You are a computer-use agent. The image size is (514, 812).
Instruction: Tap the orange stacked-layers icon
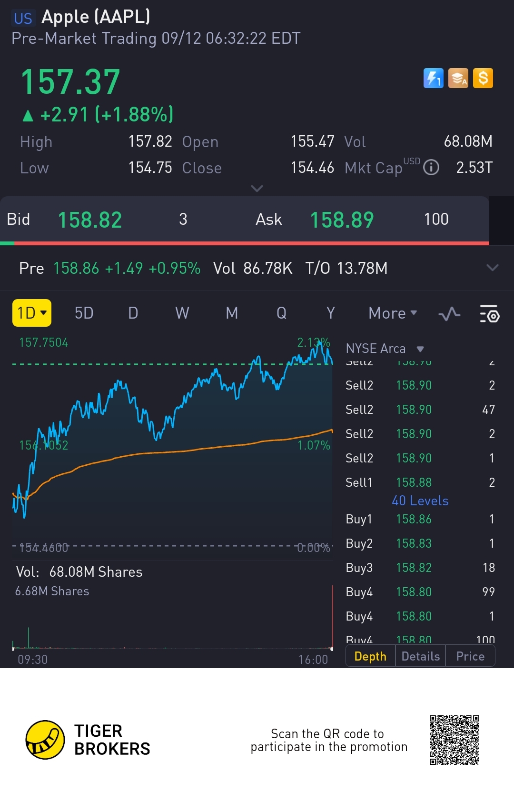click(x=458, y=79)
